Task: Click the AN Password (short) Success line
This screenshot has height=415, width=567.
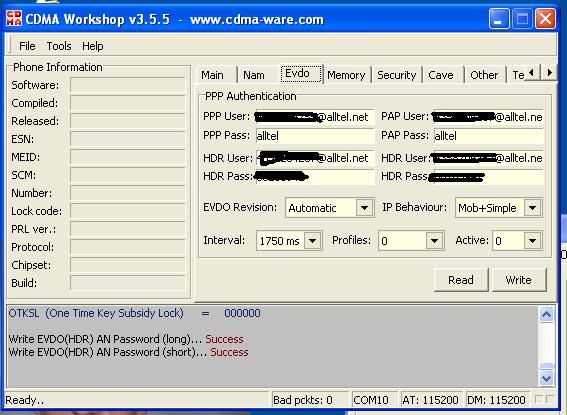Action: (128, 352)
